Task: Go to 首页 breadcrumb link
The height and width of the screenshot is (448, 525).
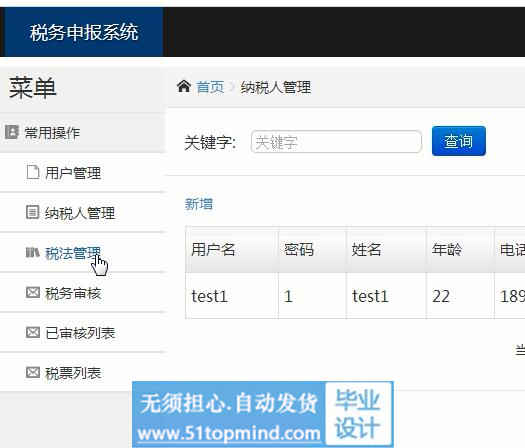Action: (210, 87)
